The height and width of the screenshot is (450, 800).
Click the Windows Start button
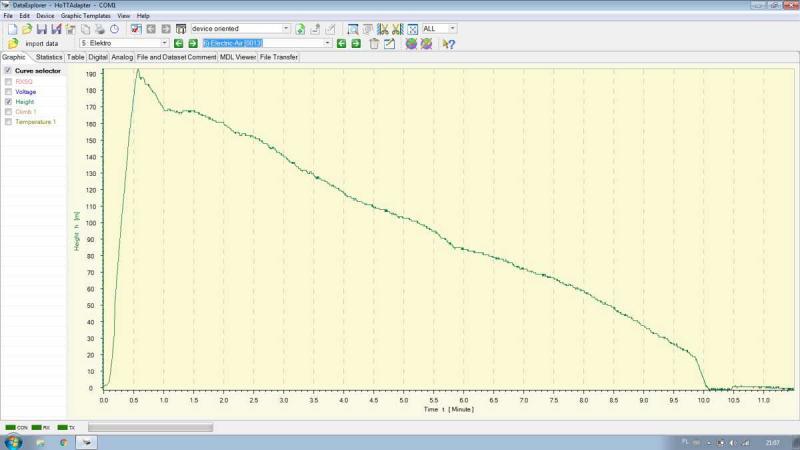[x=13, y=441]
